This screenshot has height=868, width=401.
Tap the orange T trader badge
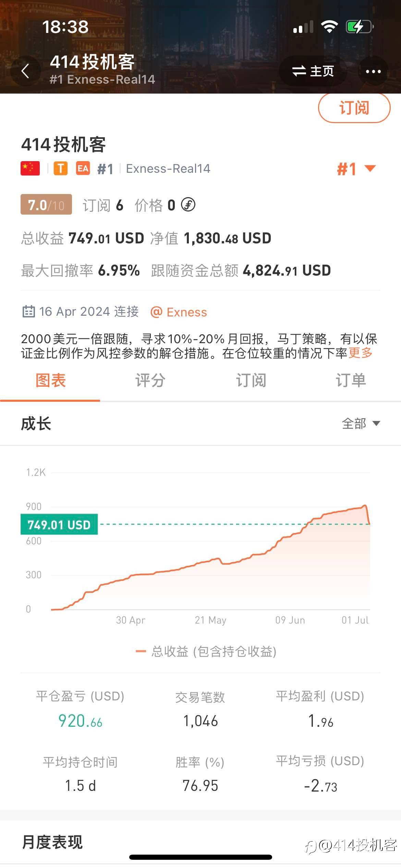tap(61, 168)
